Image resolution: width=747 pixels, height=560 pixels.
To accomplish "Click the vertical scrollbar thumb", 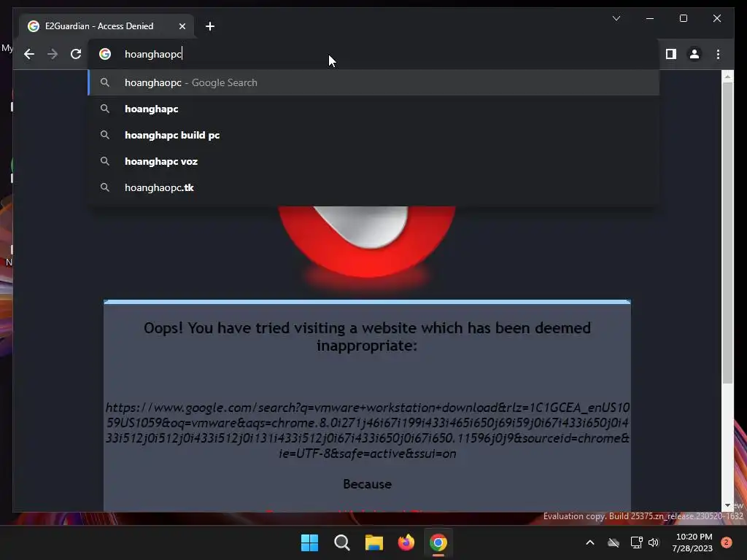I will (727, 233).
